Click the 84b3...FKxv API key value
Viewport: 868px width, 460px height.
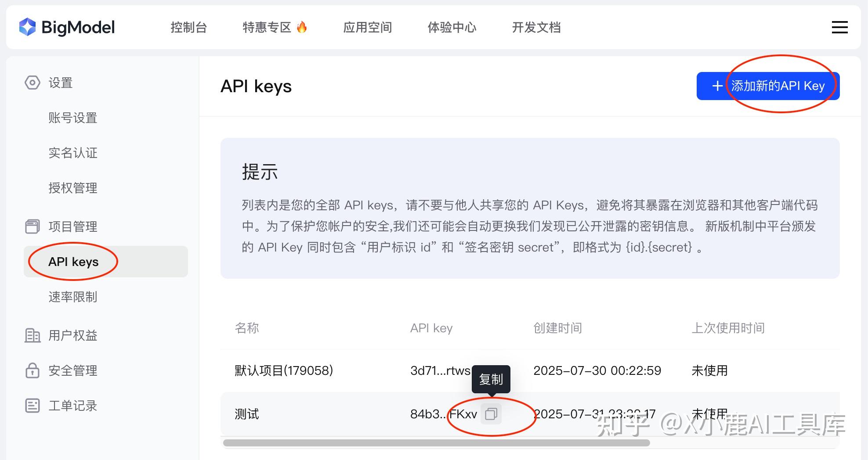point(444,414)
